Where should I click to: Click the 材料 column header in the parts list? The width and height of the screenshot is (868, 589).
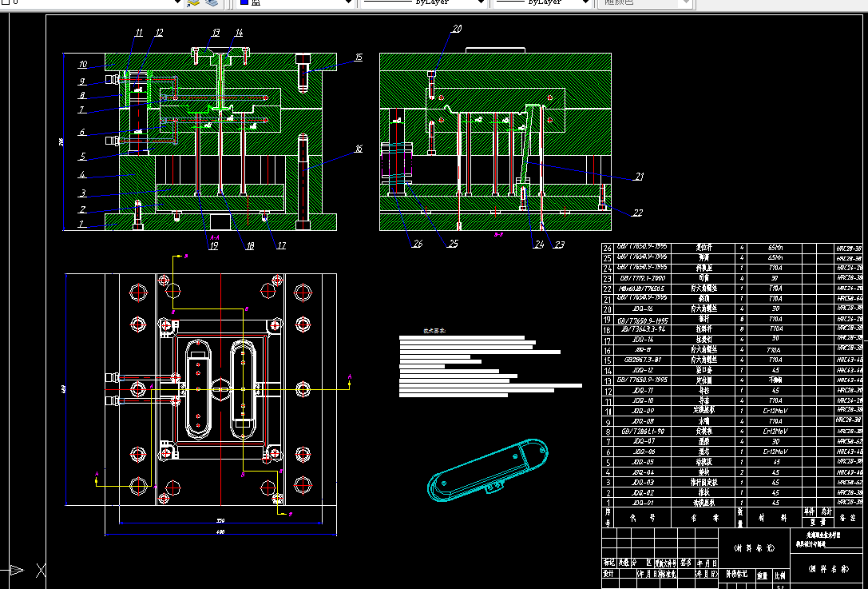click(x=775, y=518)
